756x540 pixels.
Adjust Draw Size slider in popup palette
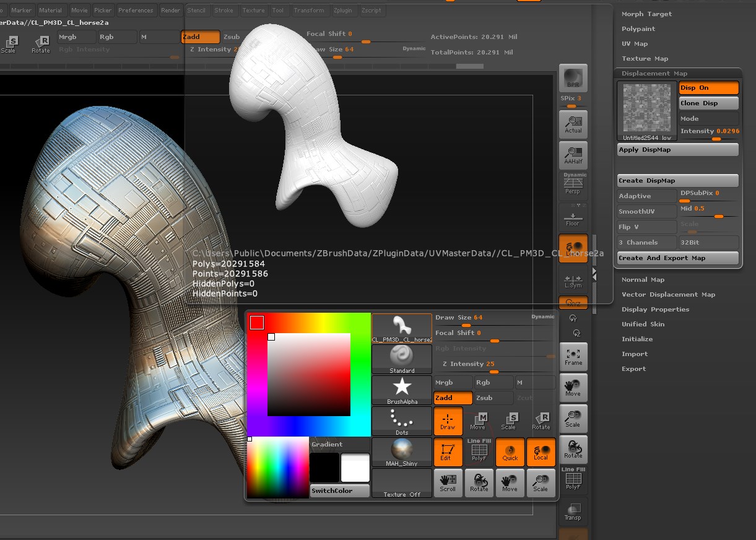coord(495,321)
